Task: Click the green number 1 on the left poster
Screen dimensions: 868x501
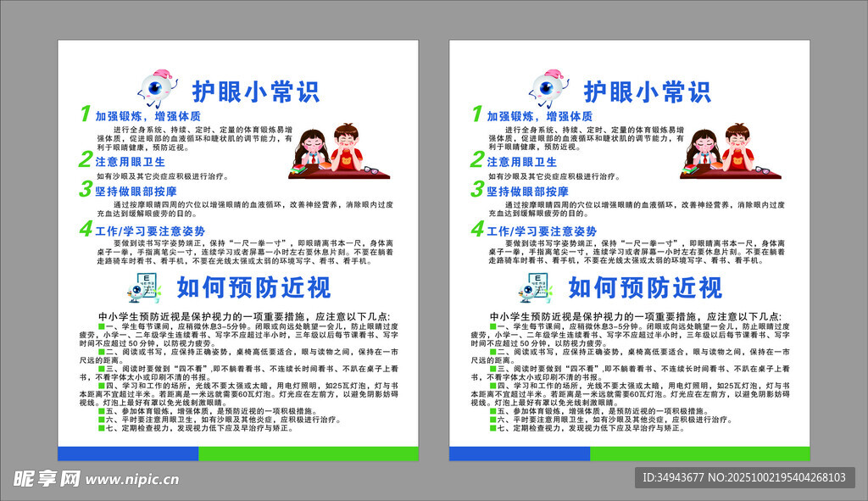Action: click(85, 114)
